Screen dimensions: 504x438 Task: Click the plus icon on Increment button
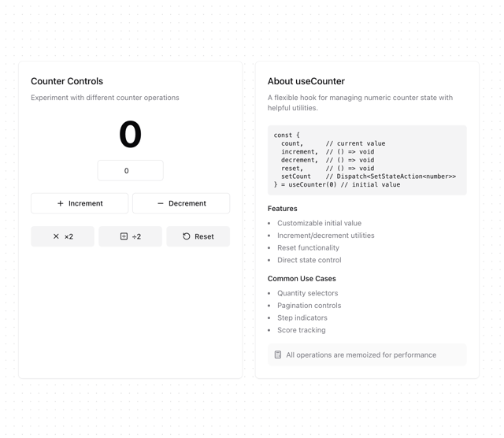click(60, 203)
